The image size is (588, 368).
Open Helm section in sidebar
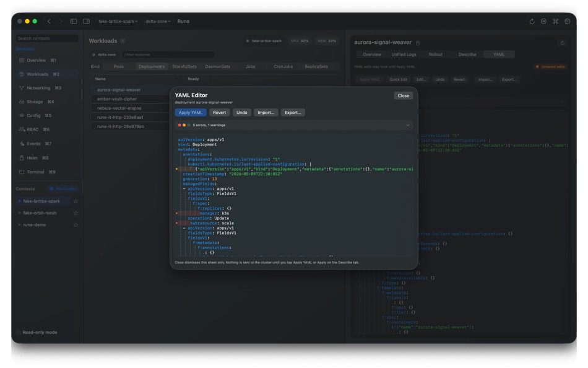47,158
